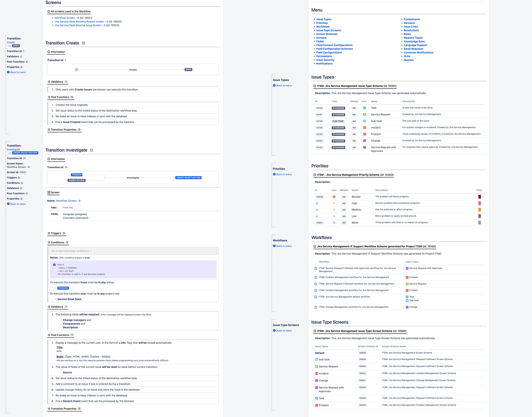Expand Post Functions 4 section under Transition: Create
This screenshot has height=417, width=532.
[x=60, y=97]
